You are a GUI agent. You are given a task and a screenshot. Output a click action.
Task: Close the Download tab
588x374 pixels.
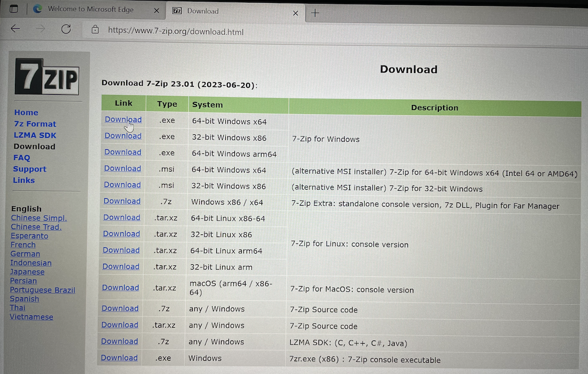(x=296, y=13)
